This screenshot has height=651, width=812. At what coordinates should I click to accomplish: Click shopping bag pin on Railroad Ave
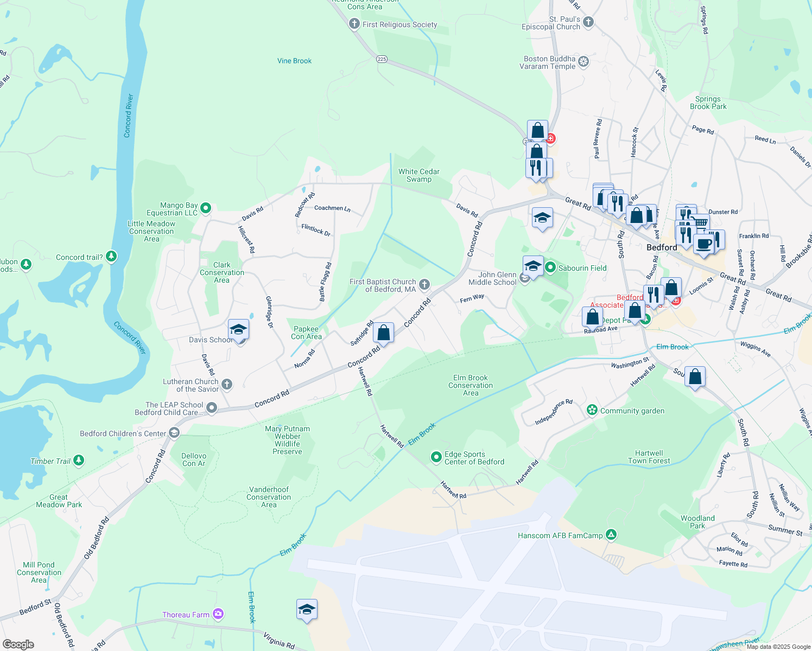tap(593, 318)
